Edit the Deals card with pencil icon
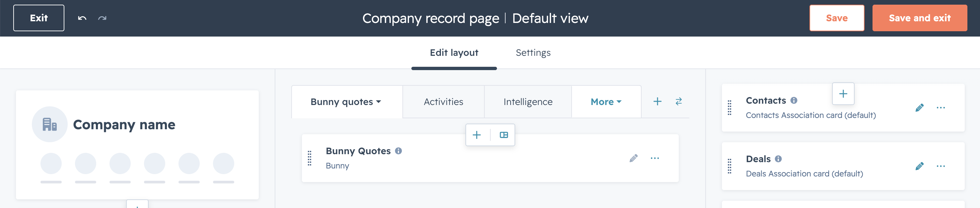 point(920,166)
